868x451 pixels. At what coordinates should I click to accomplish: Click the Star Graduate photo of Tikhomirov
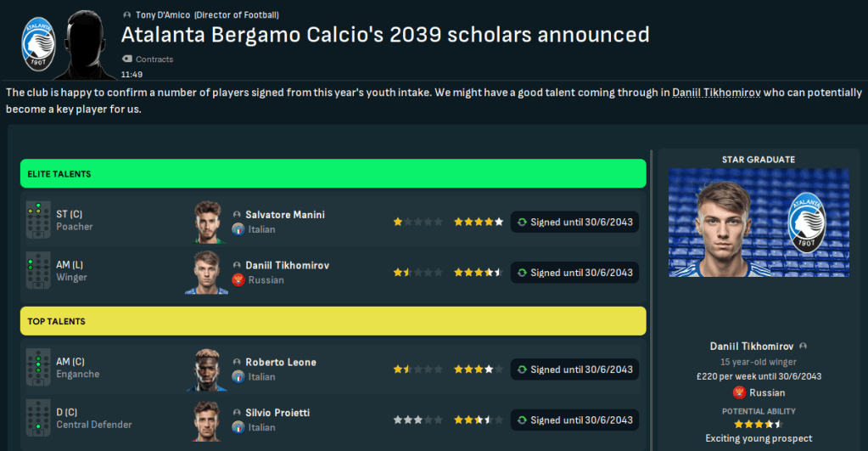pyautogui.click(x=758, y=223)
